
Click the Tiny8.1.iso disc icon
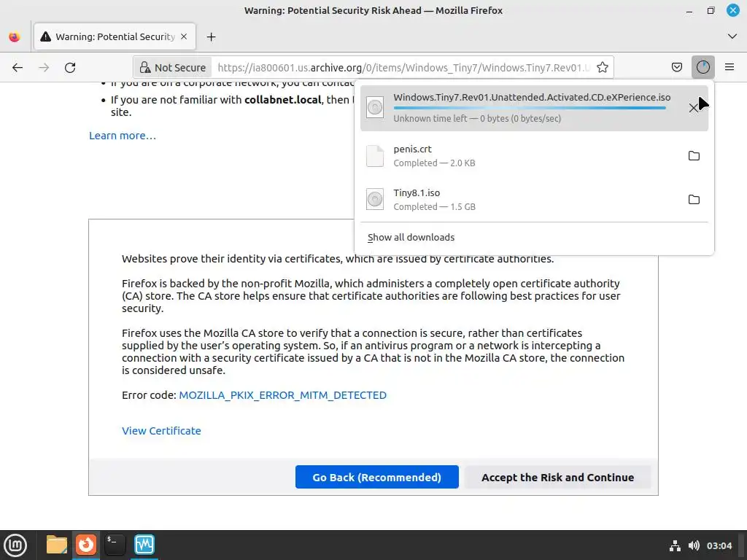coord(375,200)
